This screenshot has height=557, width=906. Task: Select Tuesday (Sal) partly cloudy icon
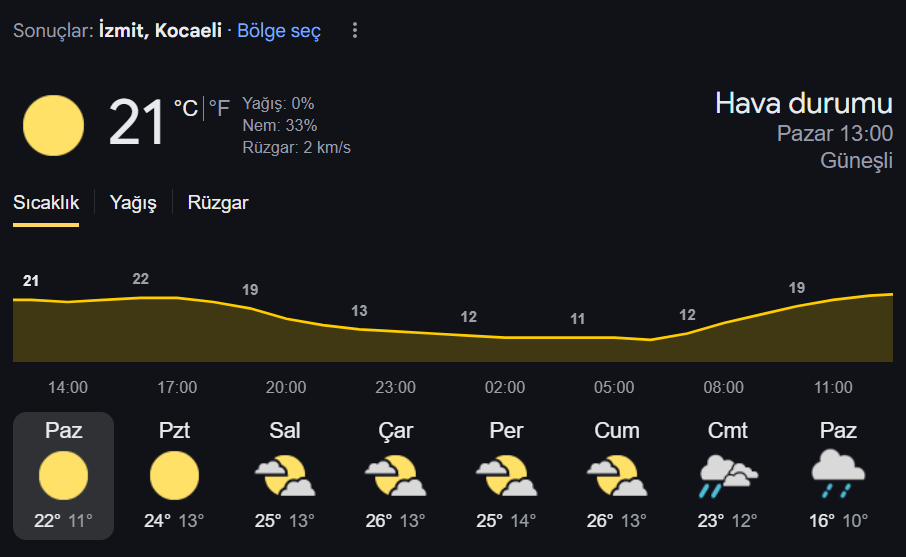[x=285, y=476]
